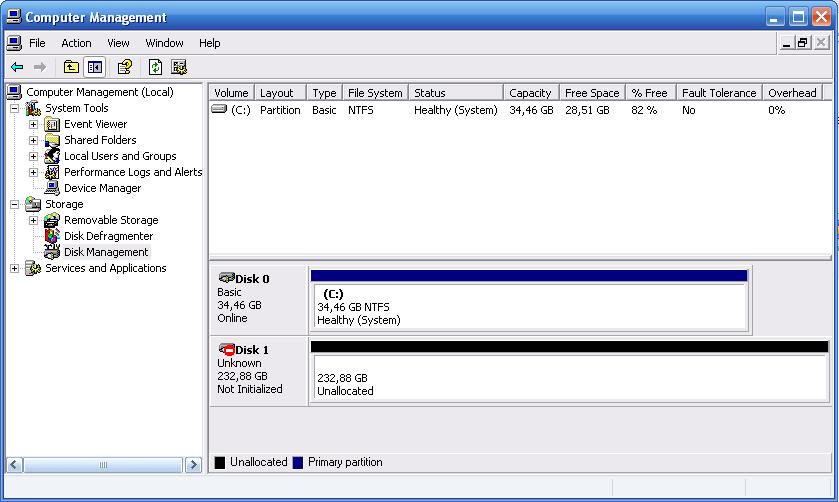Sort by the Status column header
The image size is (839, 502).
(x=456, y=93)
